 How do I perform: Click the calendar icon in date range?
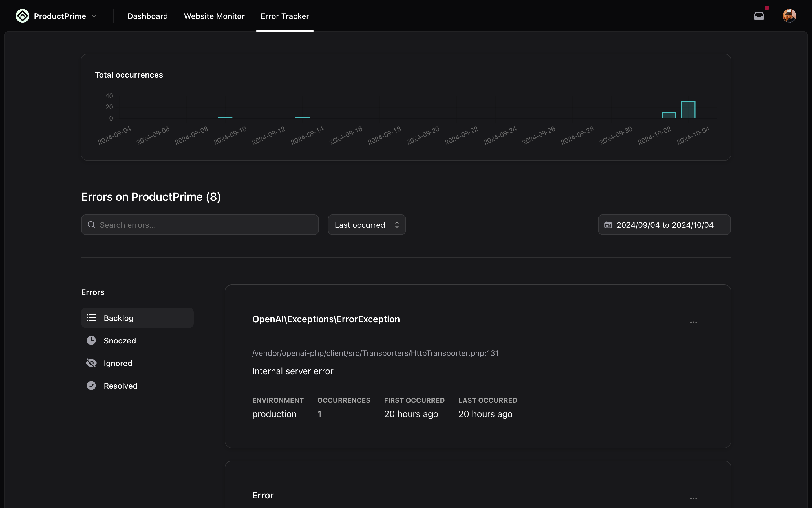[x=608, y=225]
